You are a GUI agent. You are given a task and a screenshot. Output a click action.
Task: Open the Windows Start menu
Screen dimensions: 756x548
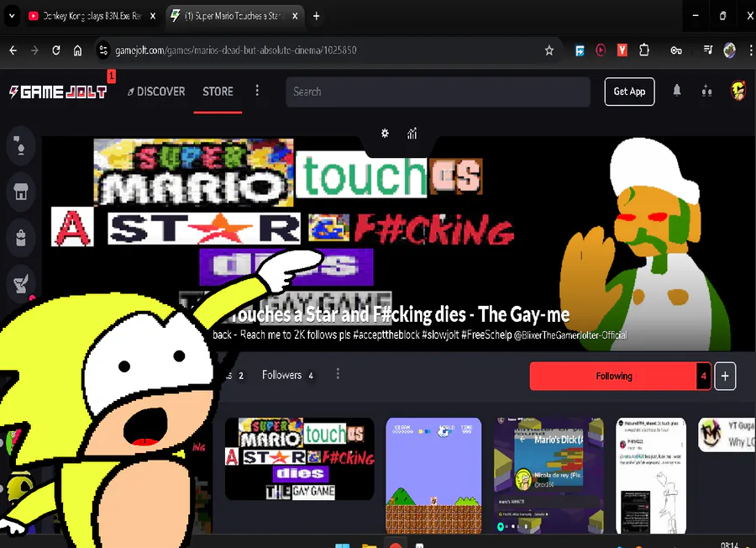(x=343, y=545)
